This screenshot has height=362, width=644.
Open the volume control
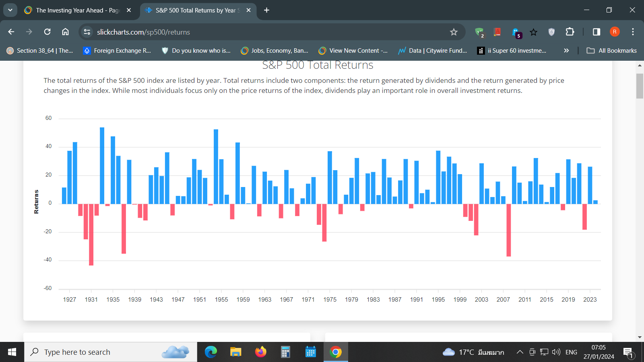(x=556, y=352)
